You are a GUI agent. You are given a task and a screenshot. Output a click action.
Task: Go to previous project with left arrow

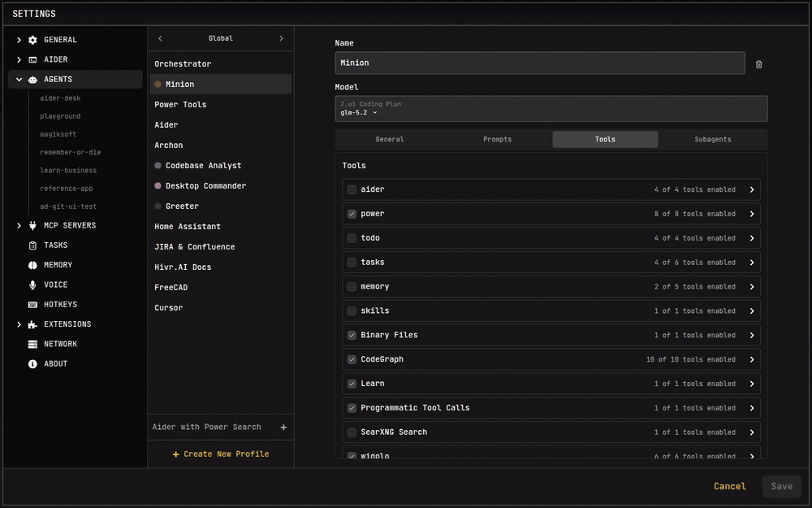[x=160, y=38]
